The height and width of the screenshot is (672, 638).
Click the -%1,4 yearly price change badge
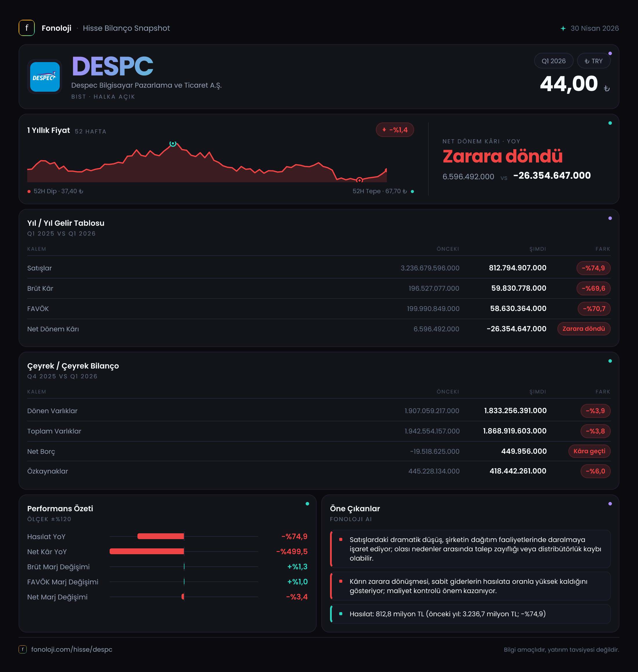[x=394, y=130]
